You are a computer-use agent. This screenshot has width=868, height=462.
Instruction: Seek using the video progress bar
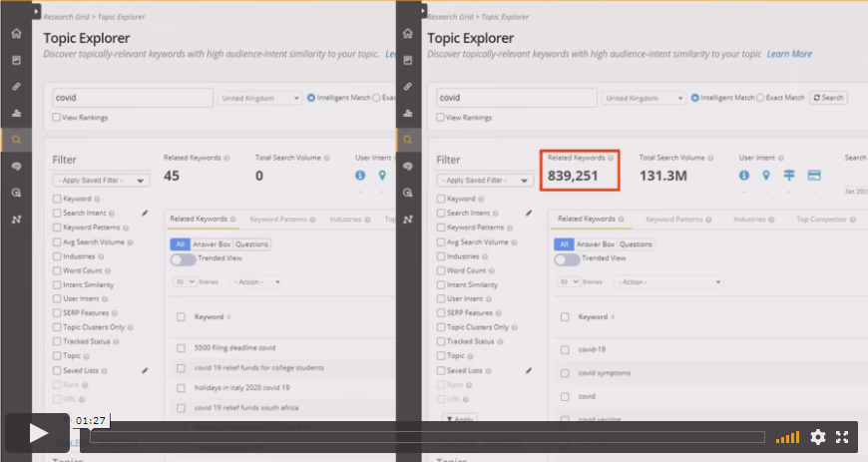427,437
